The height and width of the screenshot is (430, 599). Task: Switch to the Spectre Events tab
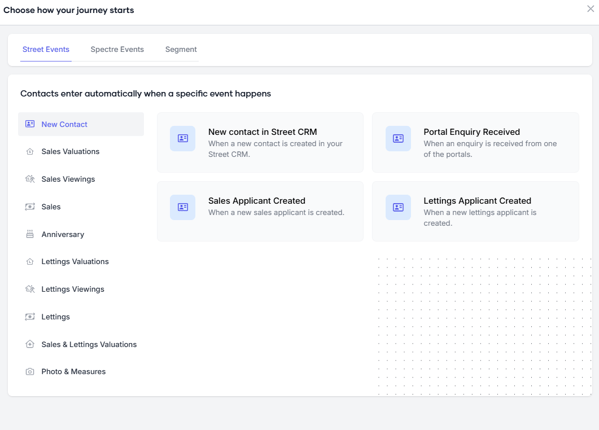click(x=117, y=49)
